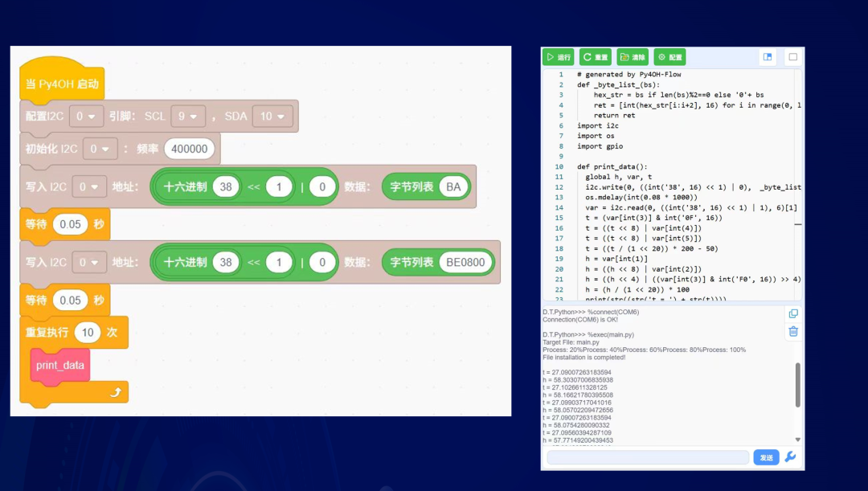Viewport: 868px width, 491px height.
Task: Click the 'h = (h / (1 << 20)) * 100' line
Action: point(637,289)
